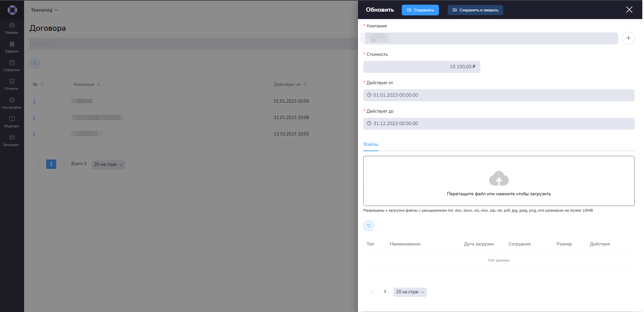The height and width of the screenshot is (312, 644).
Task: Click the Наименование column header
Action: point(405,244)
